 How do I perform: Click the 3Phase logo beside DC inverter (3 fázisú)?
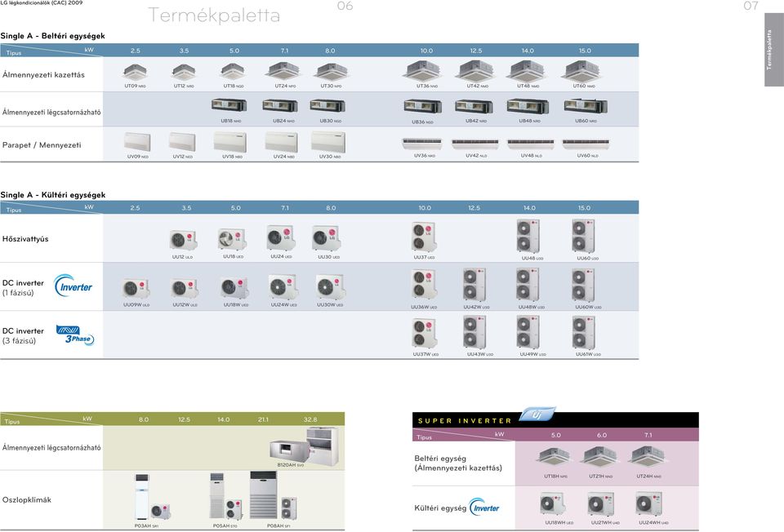(75, 335)
